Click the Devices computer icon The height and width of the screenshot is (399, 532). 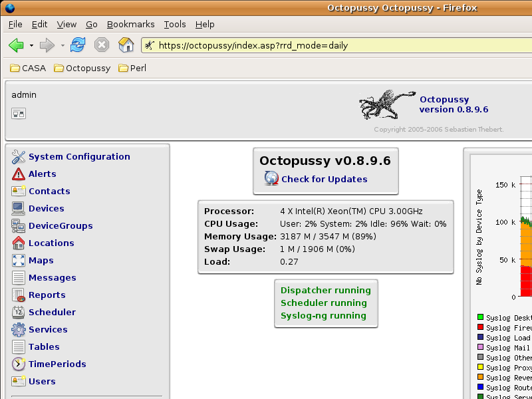(x=19, y=208)
